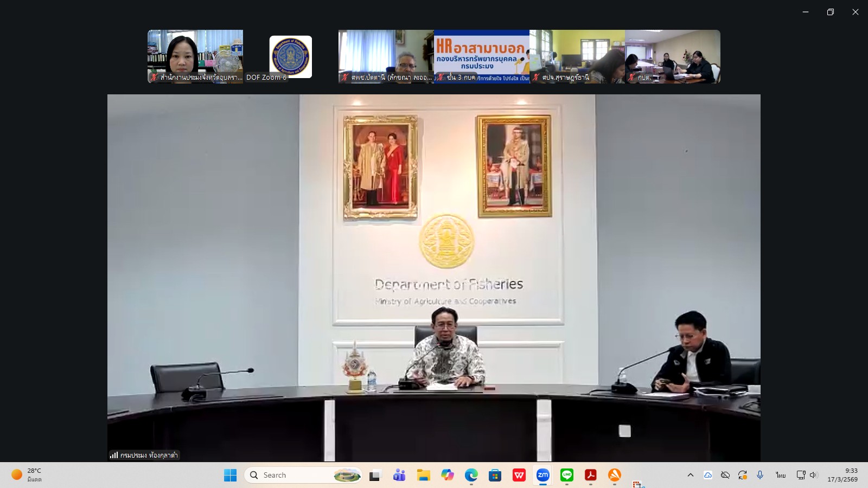Click the volume speaker icon in tray
868x488 pixels.
click(813, 475)
